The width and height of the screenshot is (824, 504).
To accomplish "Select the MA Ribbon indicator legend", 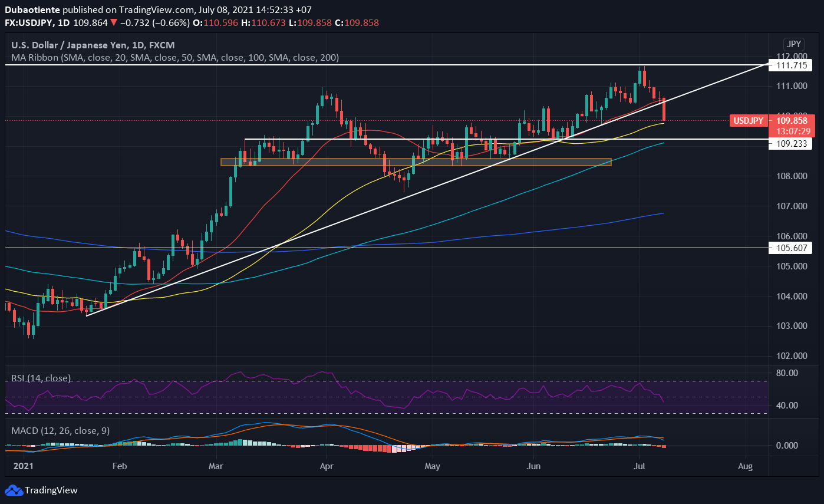I will [x=175, y=58].
